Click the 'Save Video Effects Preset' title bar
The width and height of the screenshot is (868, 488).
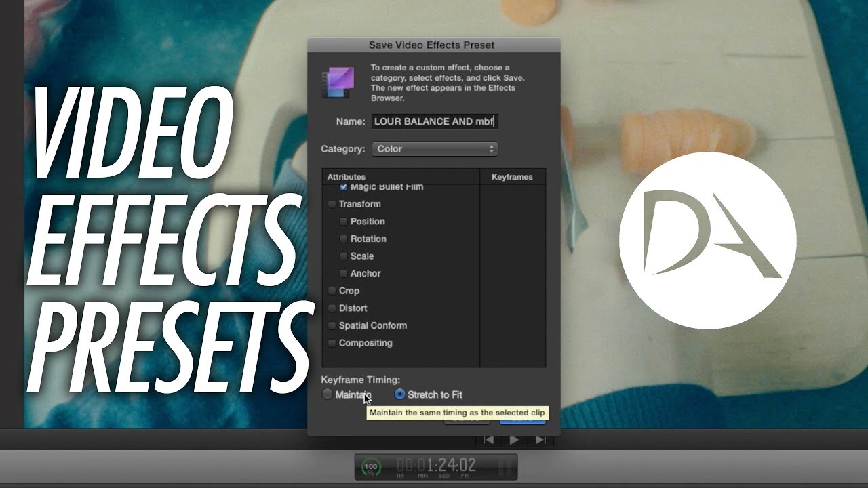point(433,45)
